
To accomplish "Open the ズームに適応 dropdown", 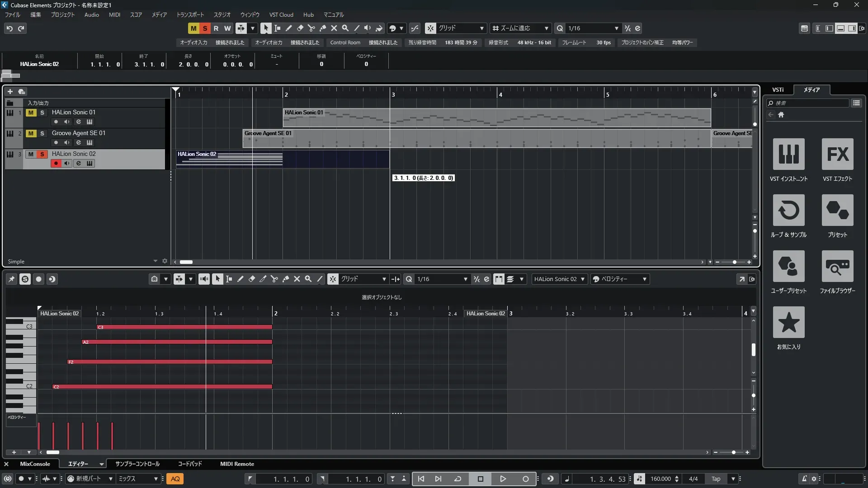I will click(x=520, y=28).
